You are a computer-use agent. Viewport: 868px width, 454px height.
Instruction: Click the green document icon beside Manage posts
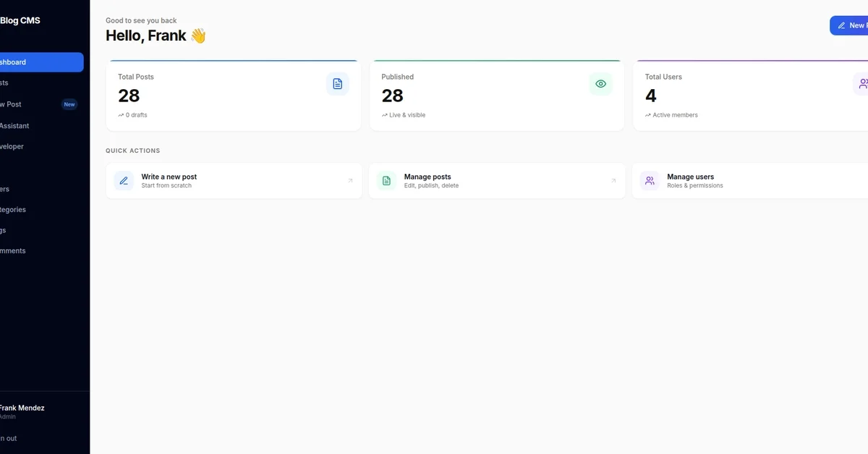[386, 181]
